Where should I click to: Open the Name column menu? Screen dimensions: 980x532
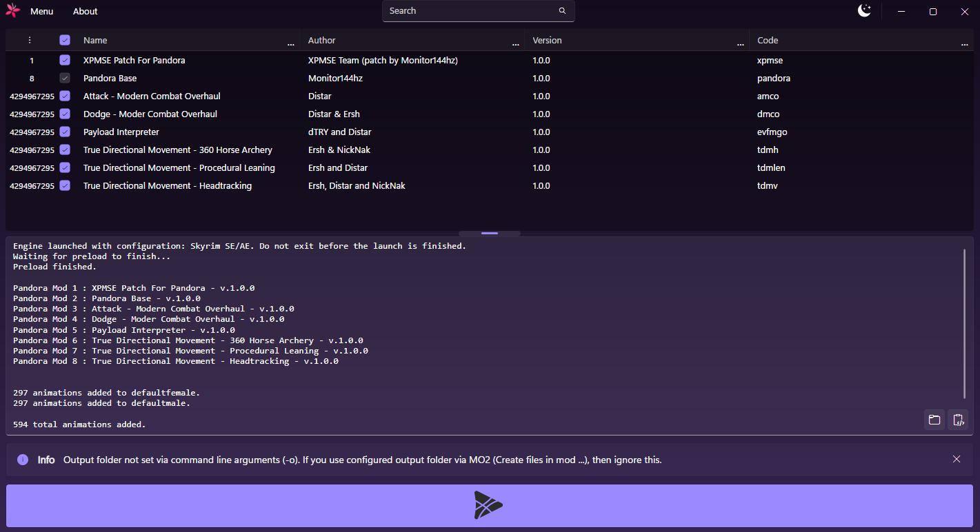tap(290, 43)
